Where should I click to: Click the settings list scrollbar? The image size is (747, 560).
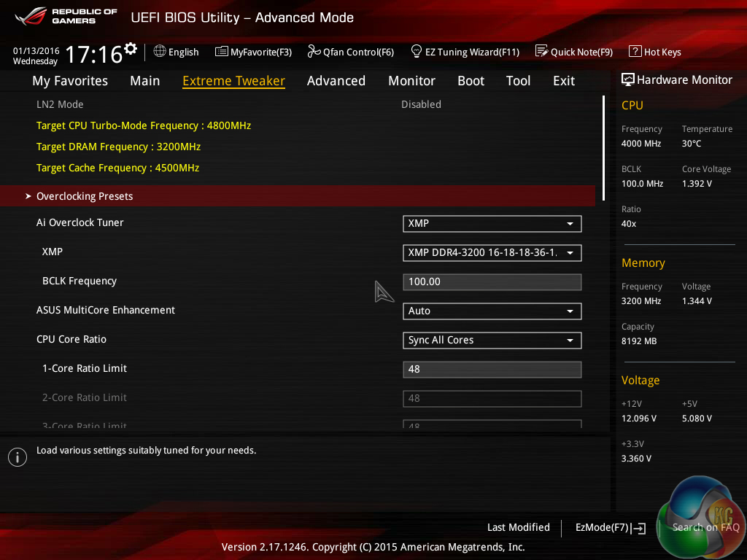point(603,148)
